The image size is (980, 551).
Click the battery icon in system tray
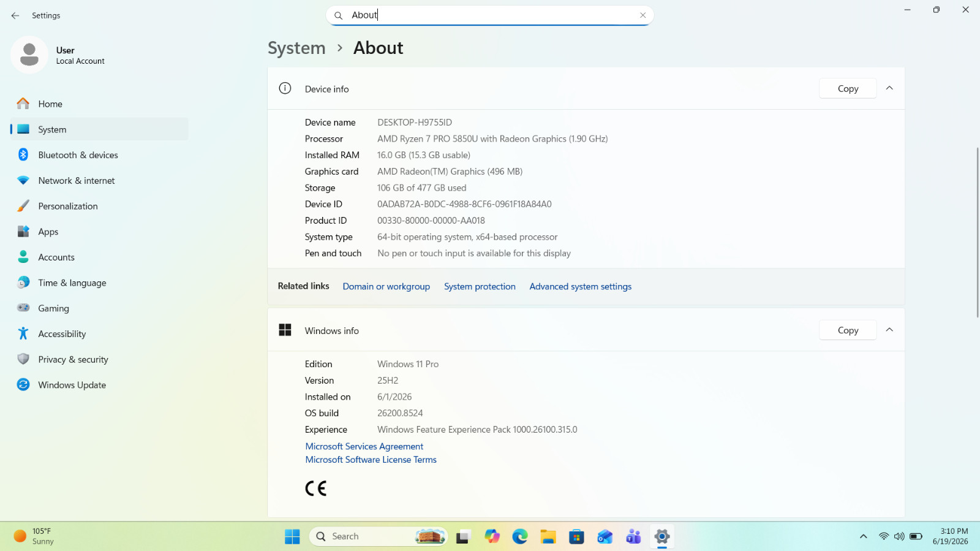(x=916, y=536)
